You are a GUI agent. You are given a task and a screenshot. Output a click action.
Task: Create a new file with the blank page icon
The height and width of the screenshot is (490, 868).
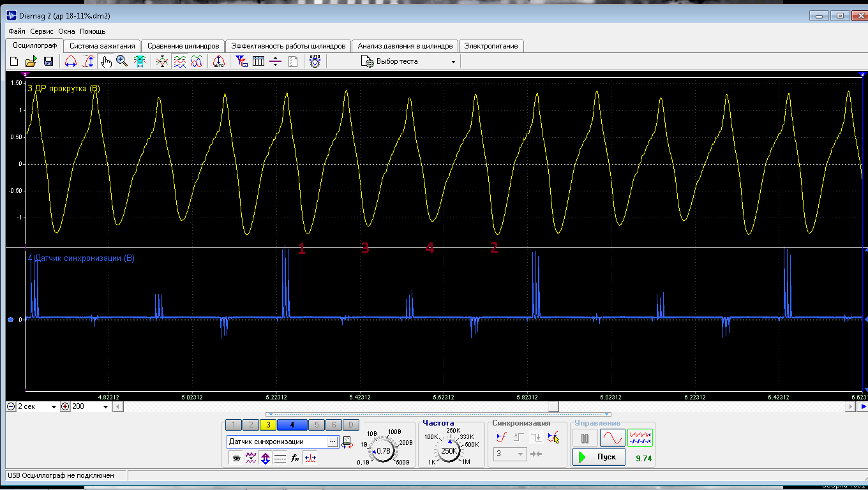[14, 61]
